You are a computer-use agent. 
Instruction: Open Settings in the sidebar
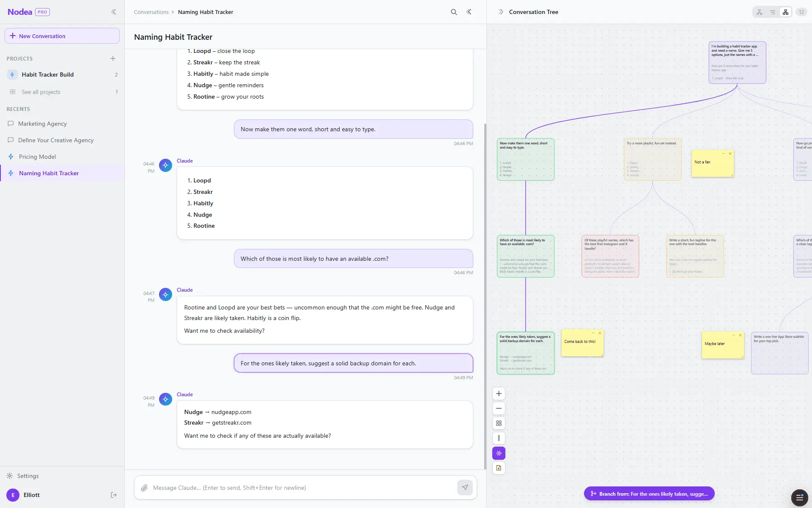[x=28, y=476]
